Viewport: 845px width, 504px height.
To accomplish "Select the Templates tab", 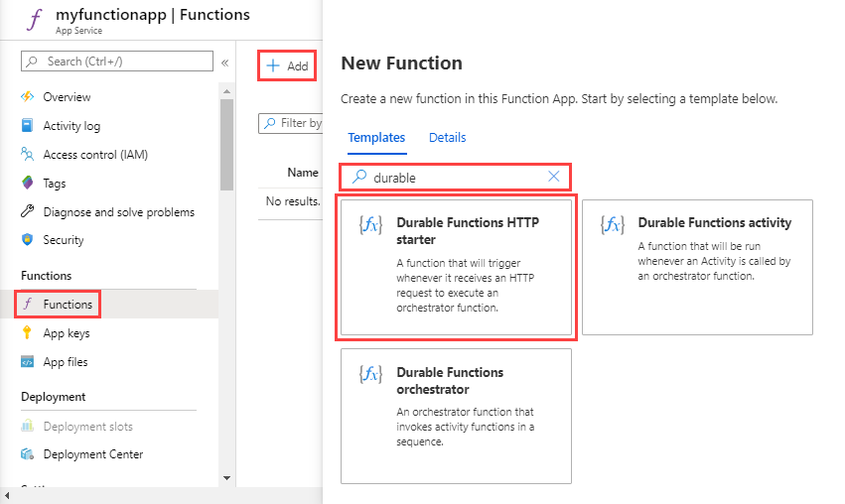I will pos(376,138).
